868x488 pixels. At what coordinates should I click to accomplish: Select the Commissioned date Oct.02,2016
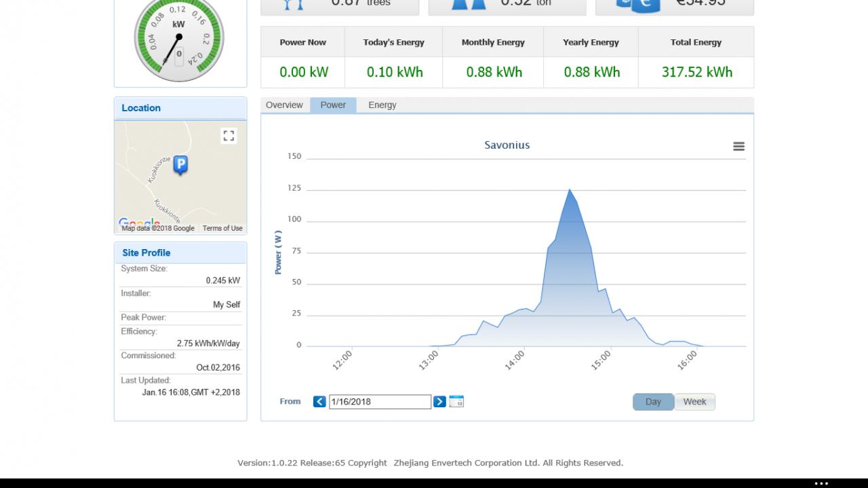pos(218,368)
